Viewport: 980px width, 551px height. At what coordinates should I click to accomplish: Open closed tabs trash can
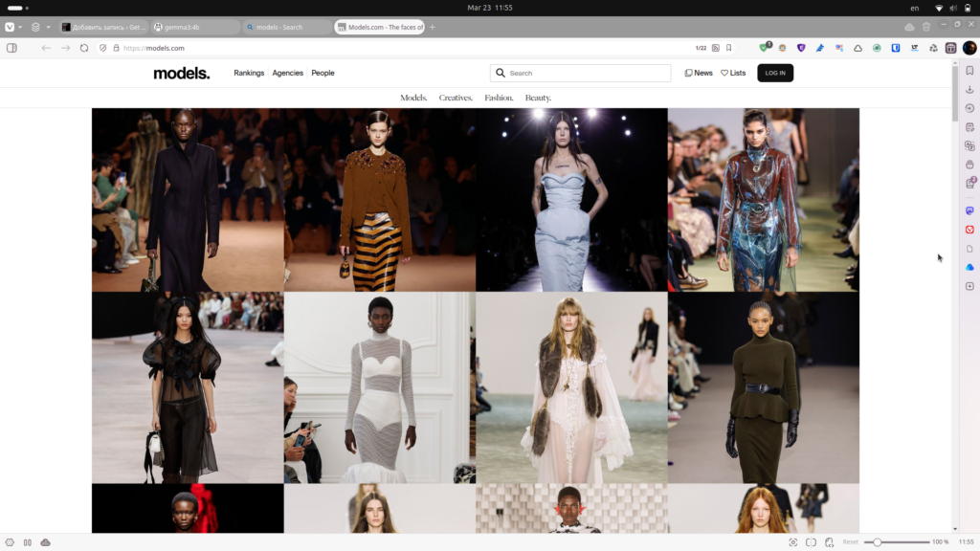pyautogui.click(x=926, y=27)
